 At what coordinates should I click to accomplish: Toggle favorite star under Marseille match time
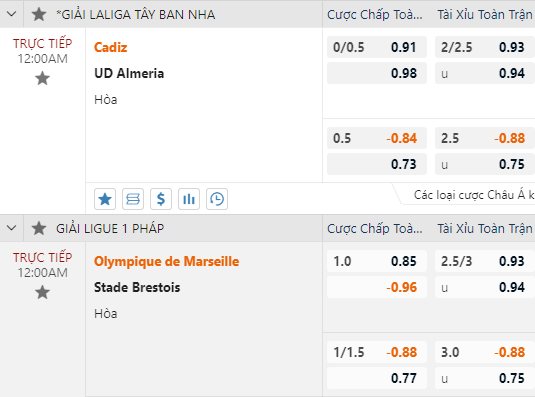pyautogui.click(x=42, y=292)
